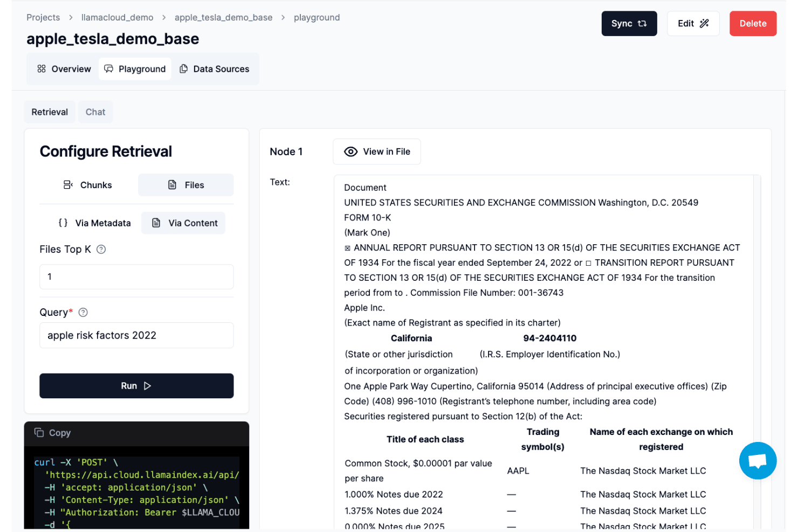Click the 'Configure Retrieval' heading
Image resolution: width=798 pixels, height=532 pixels.
[x=106, y=151]
